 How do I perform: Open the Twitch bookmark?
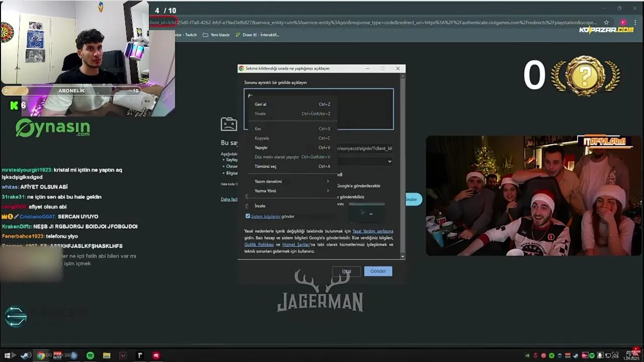(186, 35)
